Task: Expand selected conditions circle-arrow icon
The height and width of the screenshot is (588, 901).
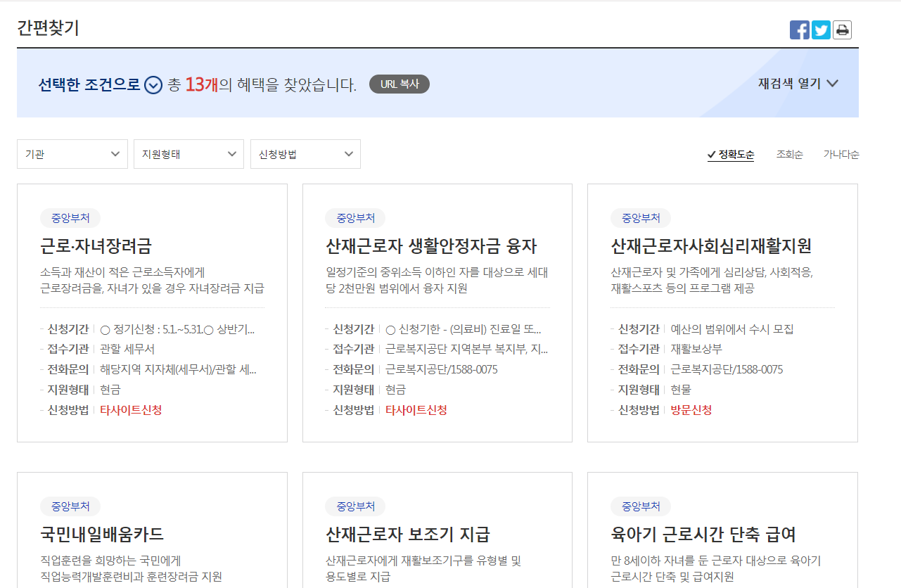Action: click(x=153, y=85)
